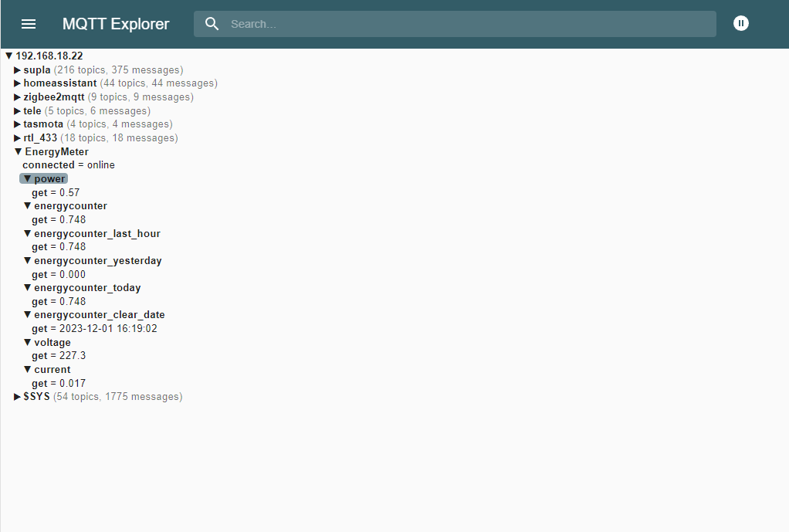789x532 pixels.
Task: Open the hamburger menu
Action: pyautogui.click(x=28, y=24)
